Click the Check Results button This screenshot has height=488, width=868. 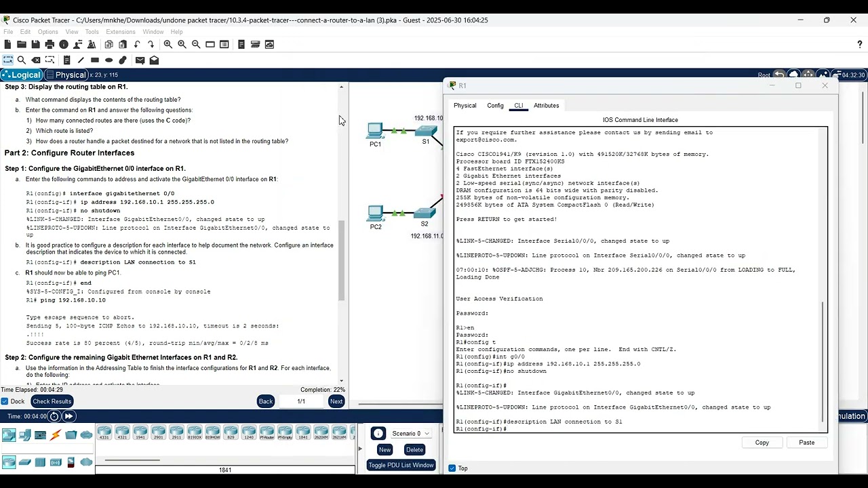coord(52,401)
